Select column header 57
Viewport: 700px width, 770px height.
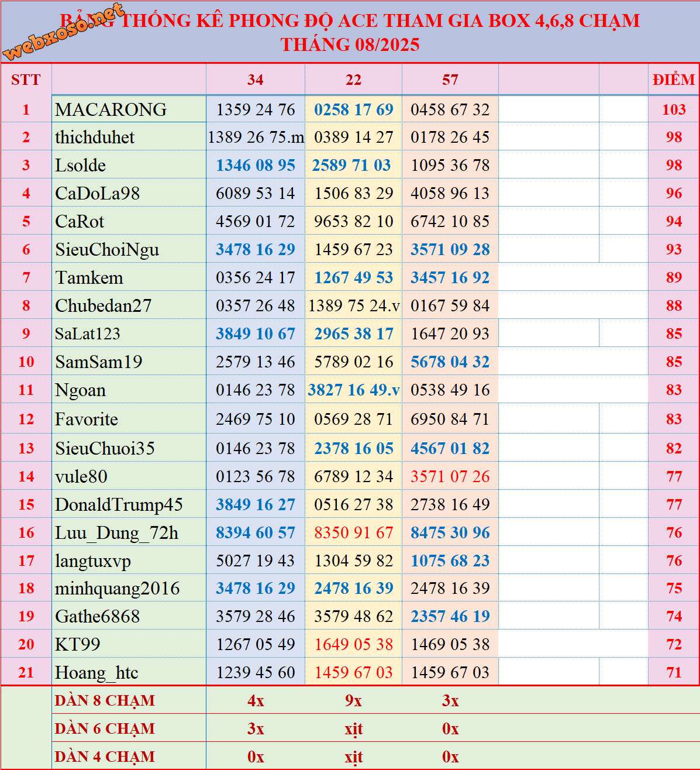pos(450,80)
